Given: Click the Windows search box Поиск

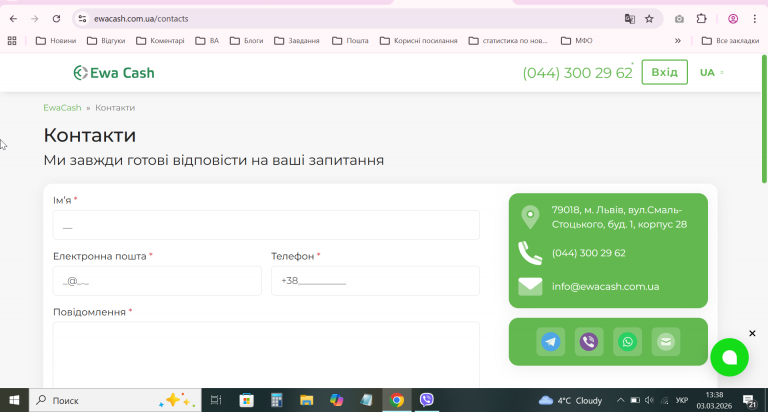Looking at the screenshot, I should click(x=115, y=400).
